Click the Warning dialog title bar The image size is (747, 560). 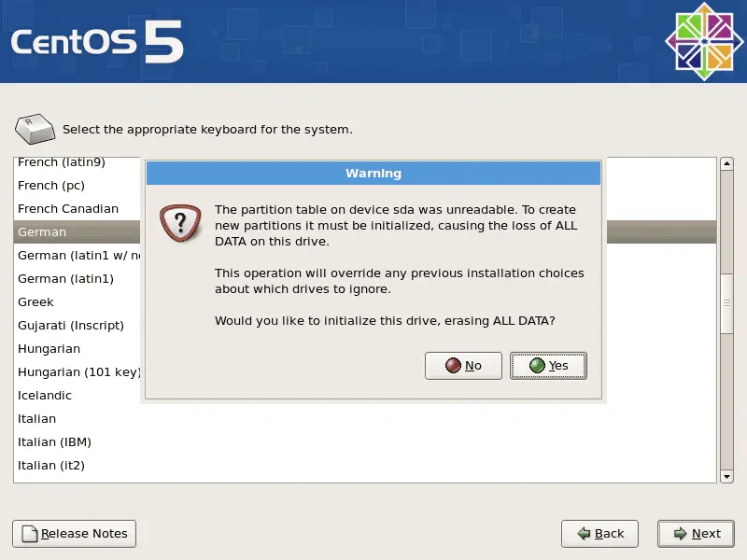point(373,174)
